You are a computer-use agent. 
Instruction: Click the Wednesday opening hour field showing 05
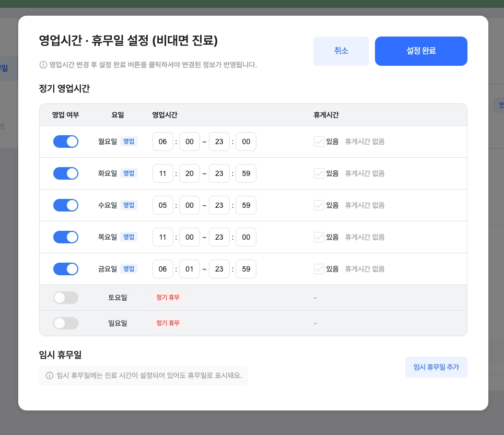tap(163, 205)
